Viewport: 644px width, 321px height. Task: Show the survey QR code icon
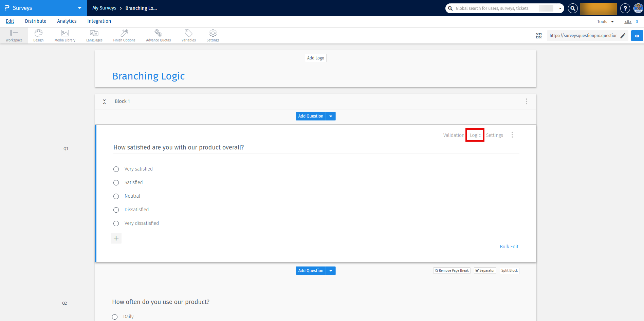coord(539,35)
